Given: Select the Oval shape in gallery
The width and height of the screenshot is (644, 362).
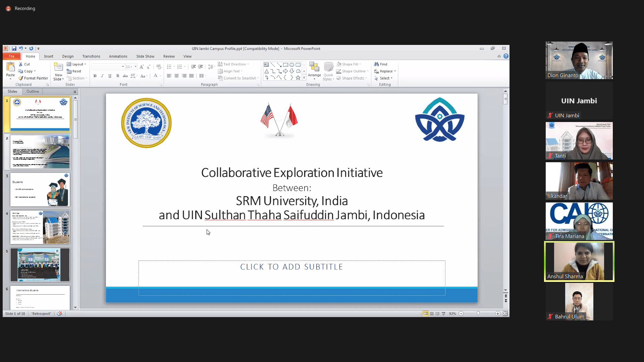Looking at the screenshot, I should click(292, 65).
